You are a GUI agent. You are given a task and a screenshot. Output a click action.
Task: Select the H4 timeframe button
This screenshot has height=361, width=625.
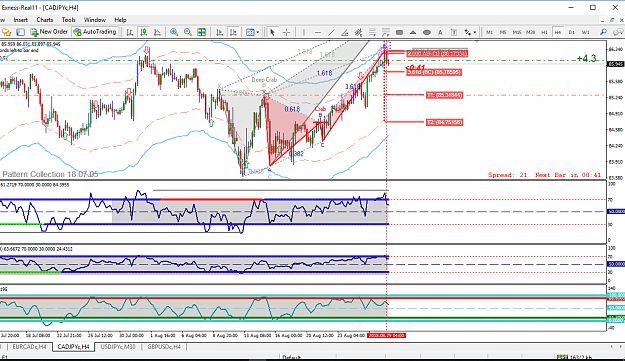pos(558,32)
